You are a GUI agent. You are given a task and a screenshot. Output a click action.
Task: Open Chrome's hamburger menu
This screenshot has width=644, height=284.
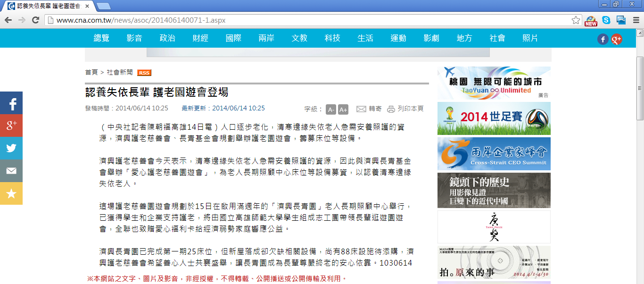(x=636, y=20)
